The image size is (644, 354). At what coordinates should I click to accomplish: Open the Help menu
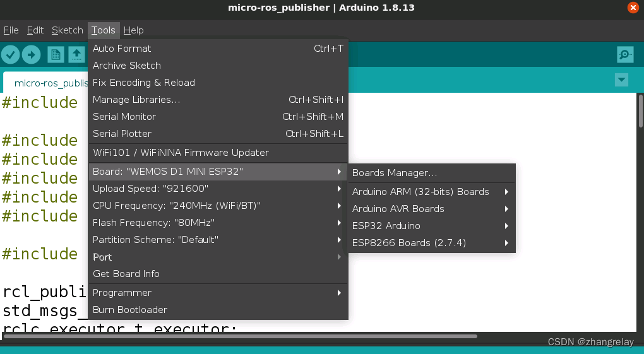click(133, 30)
